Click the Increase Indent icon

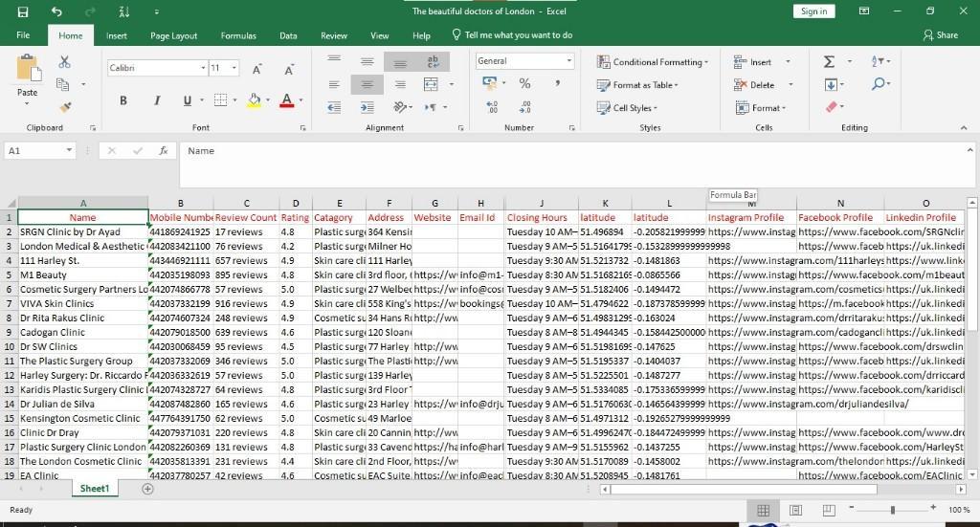[367, 107]
